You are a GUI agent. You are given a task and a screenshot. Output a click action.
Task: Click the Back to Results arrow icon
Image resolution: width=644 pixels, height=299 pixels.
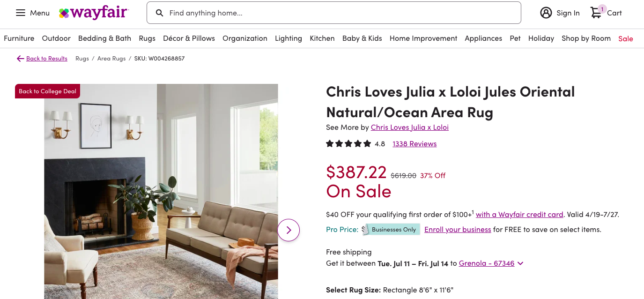coord(20,59)
